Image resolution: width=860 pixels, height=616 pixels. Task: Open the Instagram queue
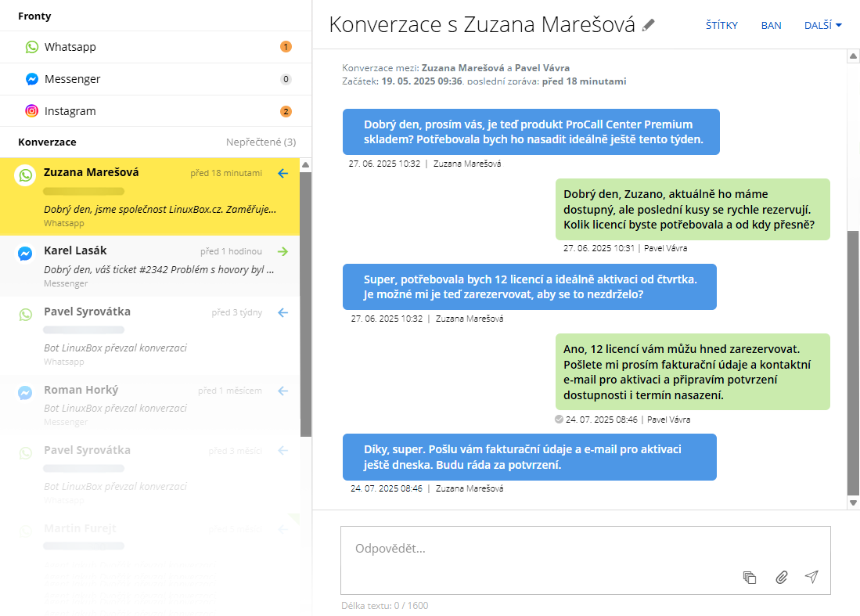point(117,110)
